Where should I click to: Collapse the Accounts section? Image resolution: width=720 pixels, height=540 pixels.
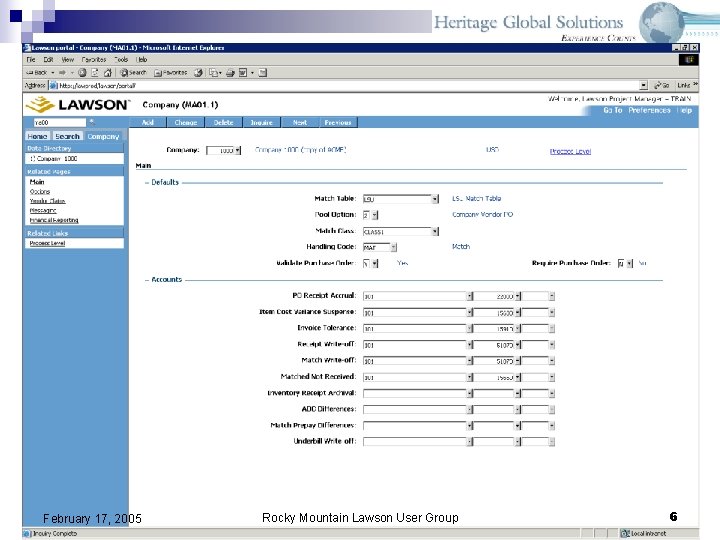tap(147, 280)
